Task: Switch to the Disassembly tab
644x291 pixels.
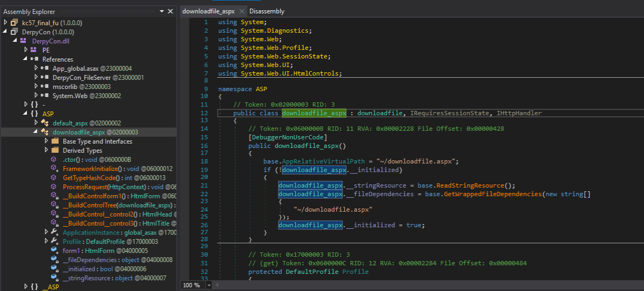Action: [x=267, y=11]
